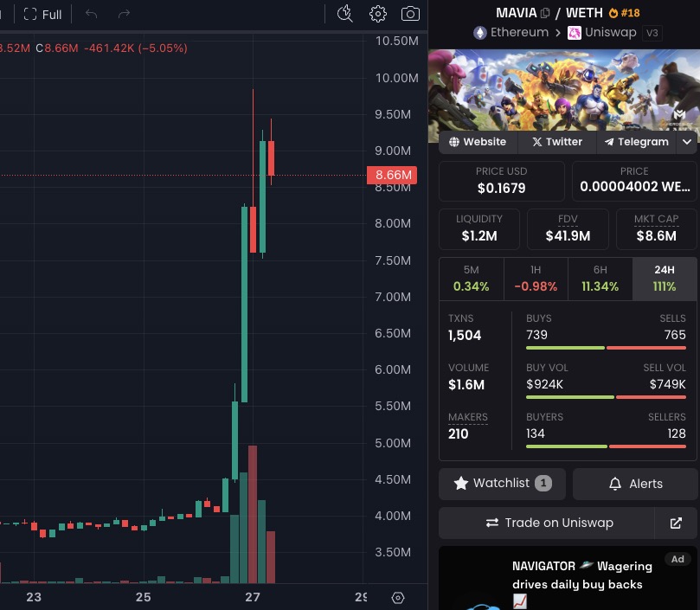Click the PRICE USD $0.1679 box

[501, 181]
